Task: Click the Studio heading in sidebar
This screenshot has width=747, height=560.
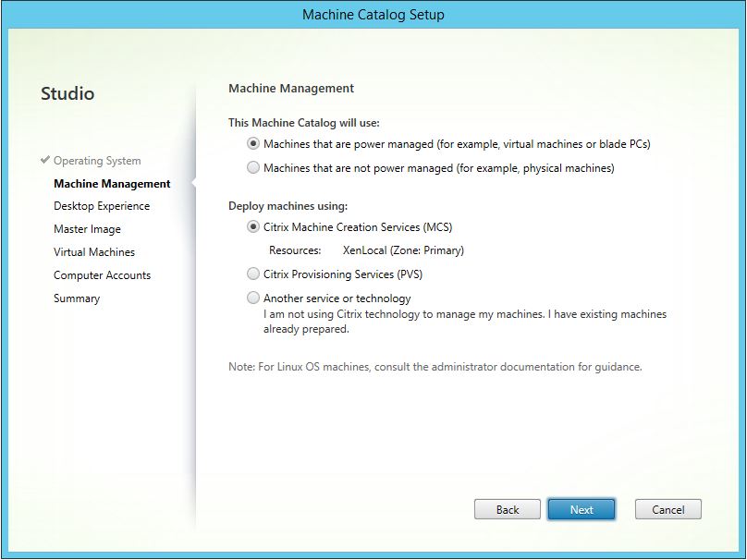Action: 67,93
